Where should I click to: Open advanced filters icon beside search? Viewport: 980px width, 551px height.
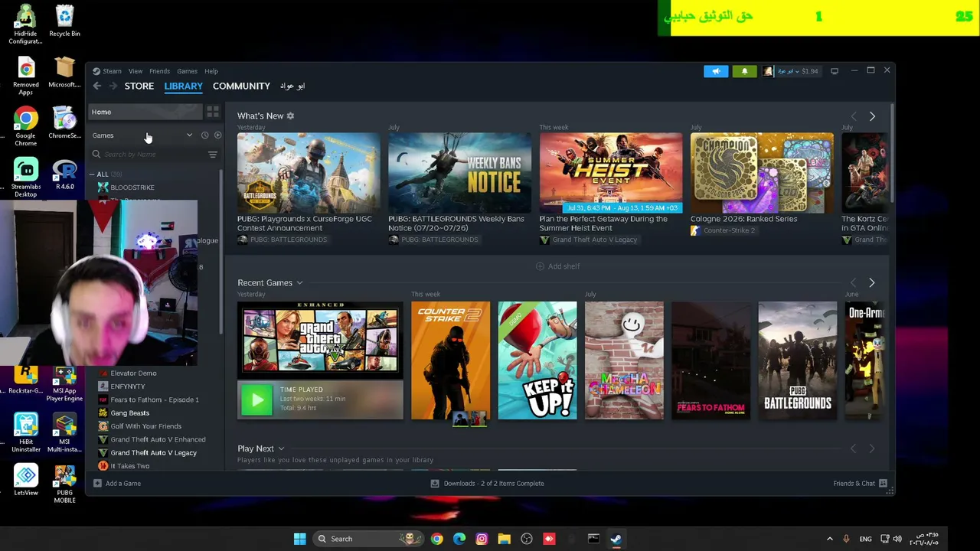[213, 155]
